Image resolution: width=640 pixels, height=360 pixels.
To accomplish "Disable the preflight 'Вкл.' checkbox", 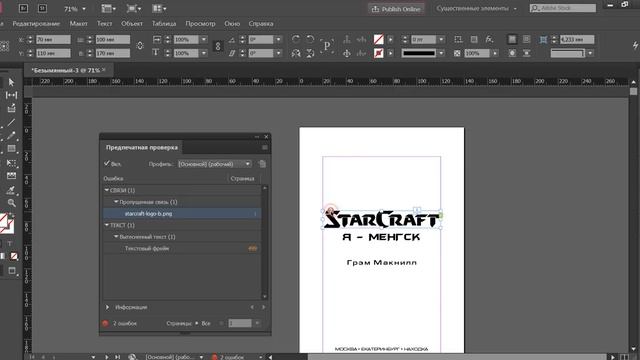I will [x=107, y=163].
